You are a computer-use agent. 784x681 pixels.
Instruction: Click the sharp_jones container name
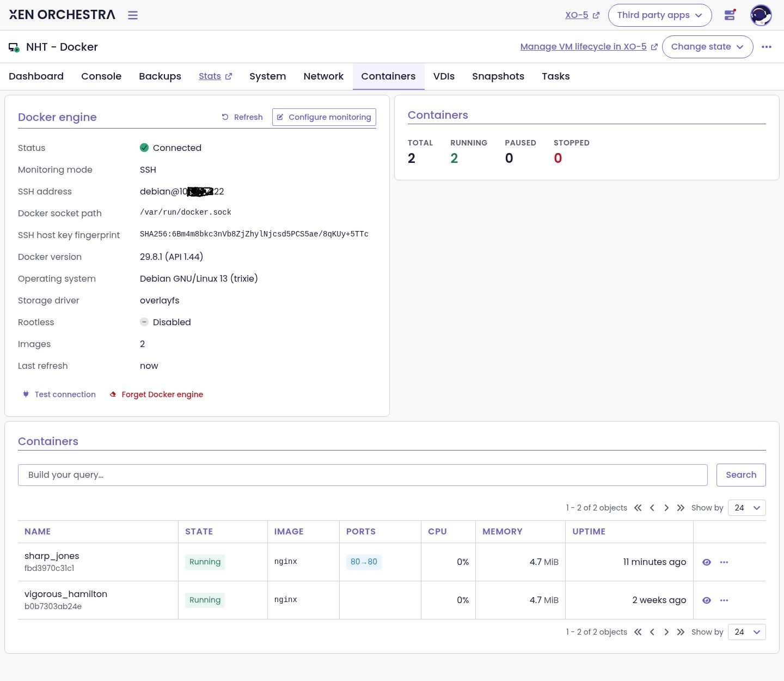tap(52, 556)
